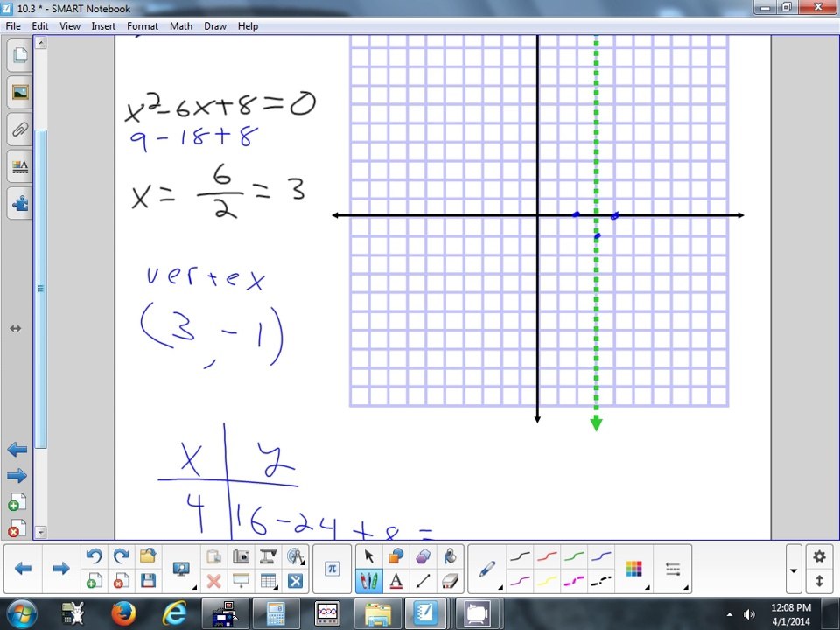The width and height of the screenshot is (840, 630).
Task: Open the view screens display dropdown
Action: [182, 569]
